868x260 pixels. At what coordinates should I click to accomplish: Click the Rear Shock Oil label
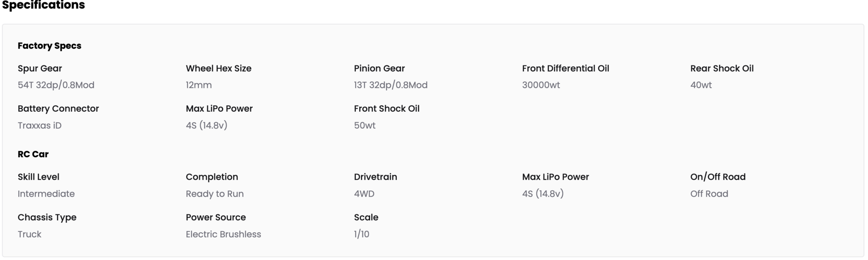(x=722, y=68)
